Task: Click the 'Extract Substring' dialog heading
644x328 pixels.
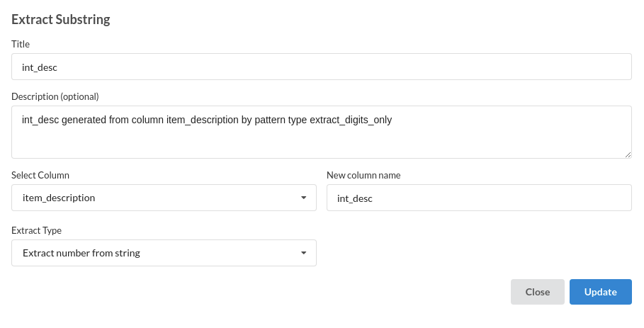Action: coord(61,19)
